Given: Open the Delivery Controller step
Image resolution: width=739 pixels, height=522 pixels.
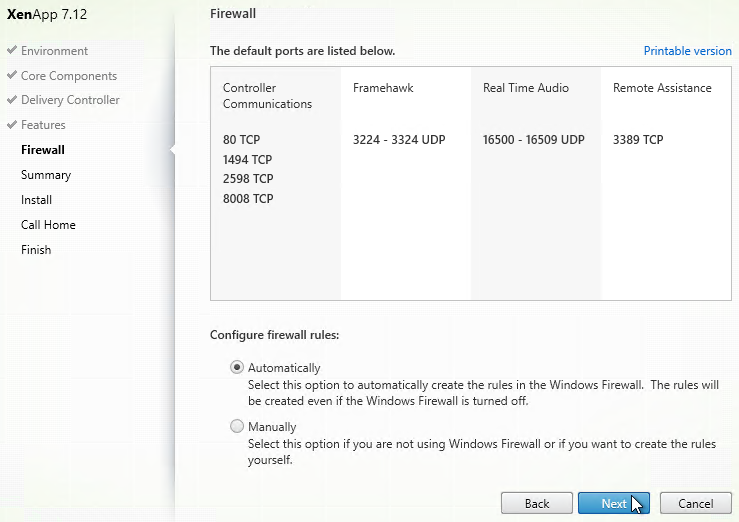Looking at the screenshot, I should coord(70,100).
